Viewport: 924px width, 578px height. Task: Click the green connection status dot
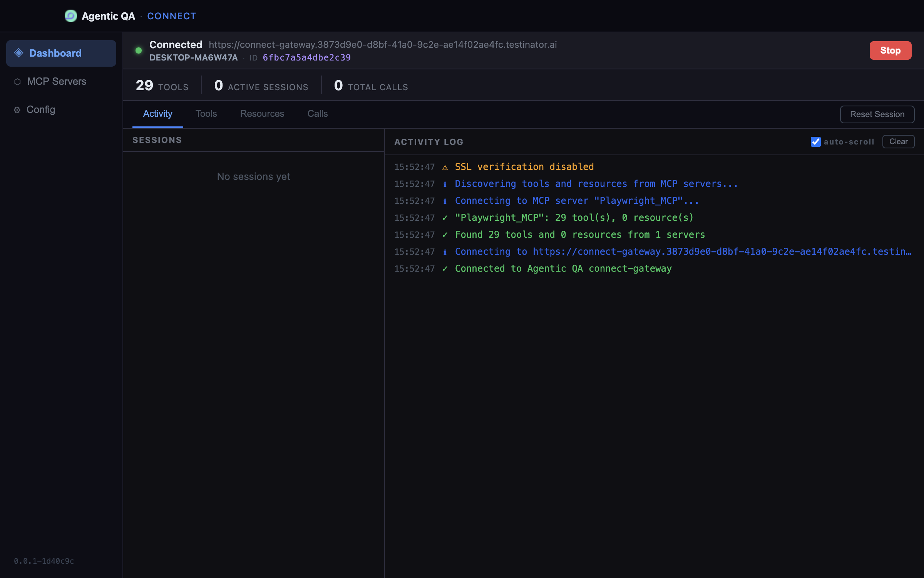pyautogui.click(x=139, y=50)
